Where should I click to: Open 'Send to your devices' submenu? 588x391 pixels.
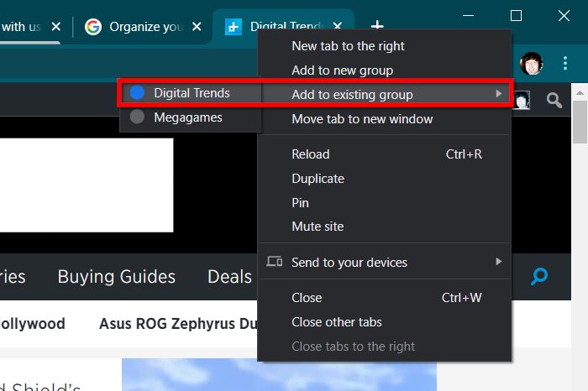(x=385, y=262)
